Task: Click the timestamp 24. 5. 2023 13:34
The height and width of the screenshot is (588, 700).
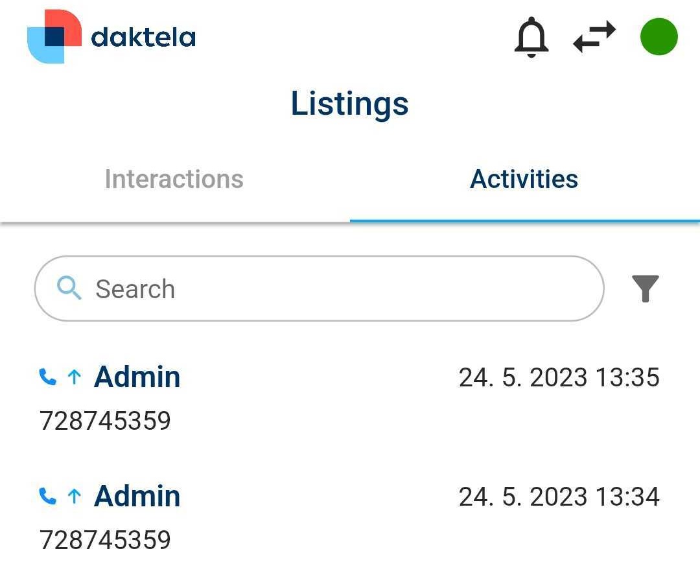Action: point(559,495)
